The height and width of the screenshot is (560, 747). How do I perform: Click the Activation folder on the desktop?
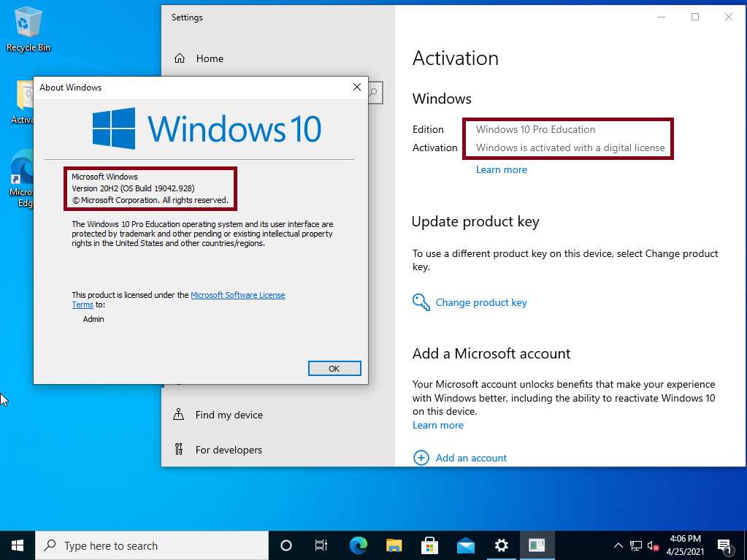tap(21, 102)
